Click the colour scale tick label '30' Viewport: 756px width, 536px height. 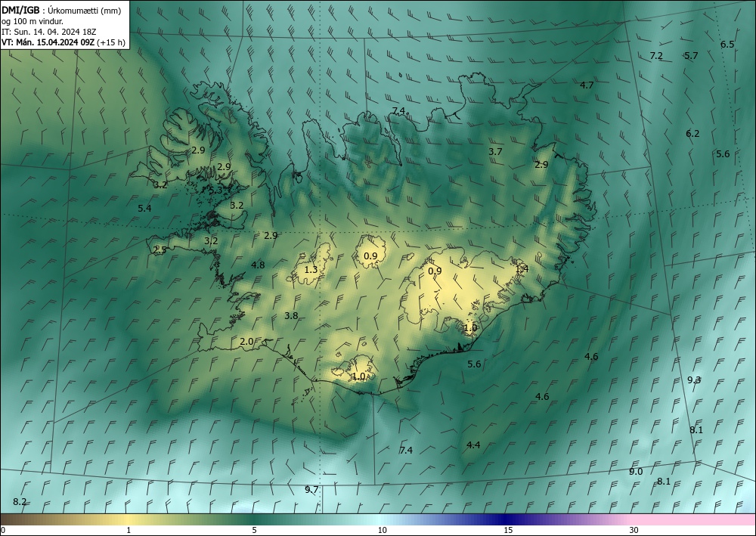[634, 530]
